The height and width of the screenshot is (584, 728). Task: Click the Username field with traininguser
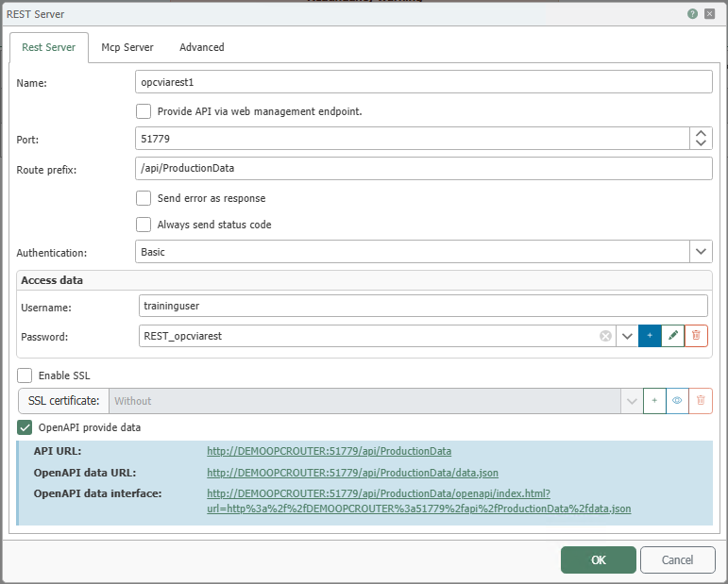click(423, 306)
